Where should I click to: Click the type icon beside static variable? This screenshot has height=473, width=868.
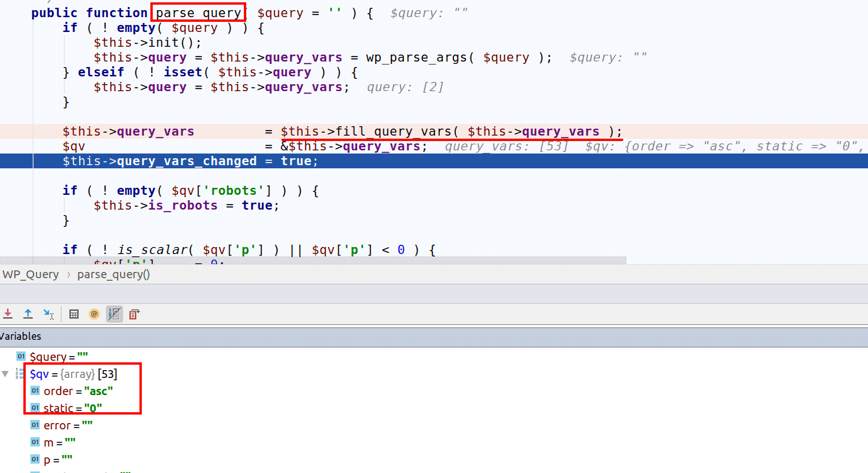point(35,408)
